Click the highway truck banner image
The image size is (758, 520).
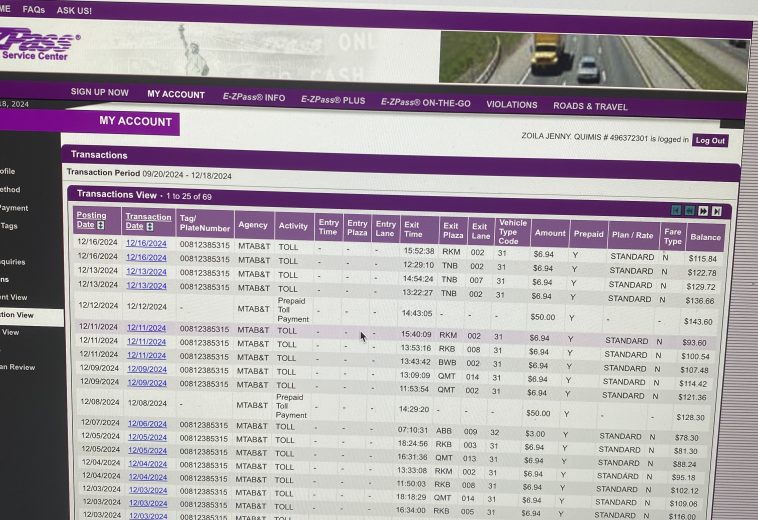(x=594, y=61)
